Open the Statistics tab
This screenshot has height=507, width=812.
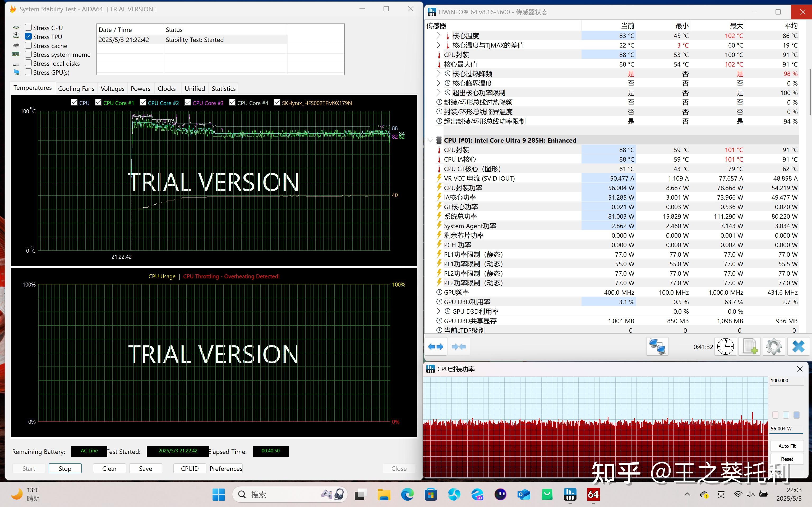pyautogui.click(x=223, y=88)
